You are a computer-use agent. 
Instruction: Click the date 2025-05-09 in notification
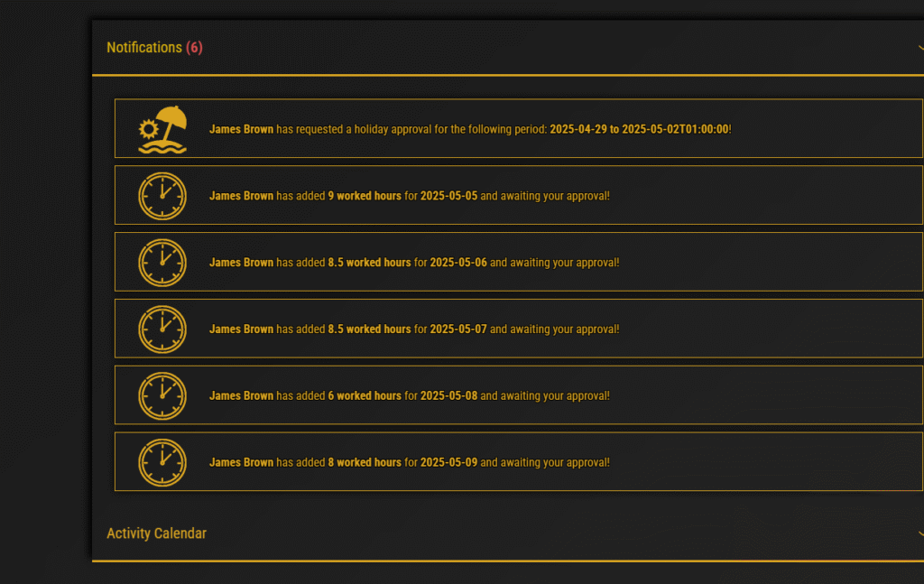448,463
